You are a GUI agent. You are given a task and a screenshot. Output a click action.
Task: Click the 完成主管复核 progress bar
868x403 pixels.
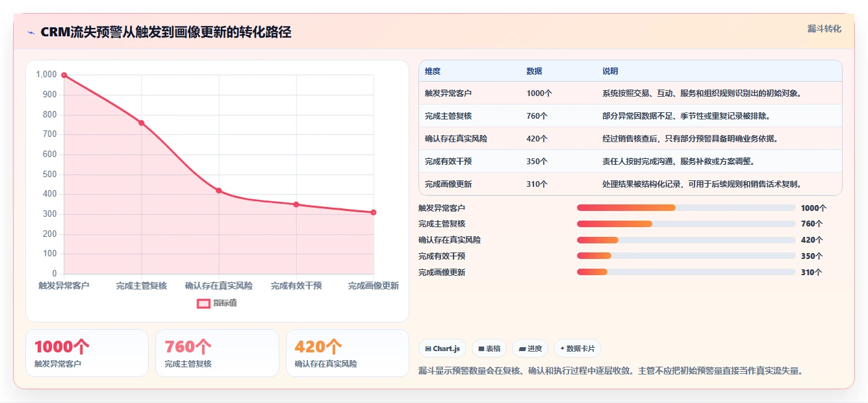point(686,224)
